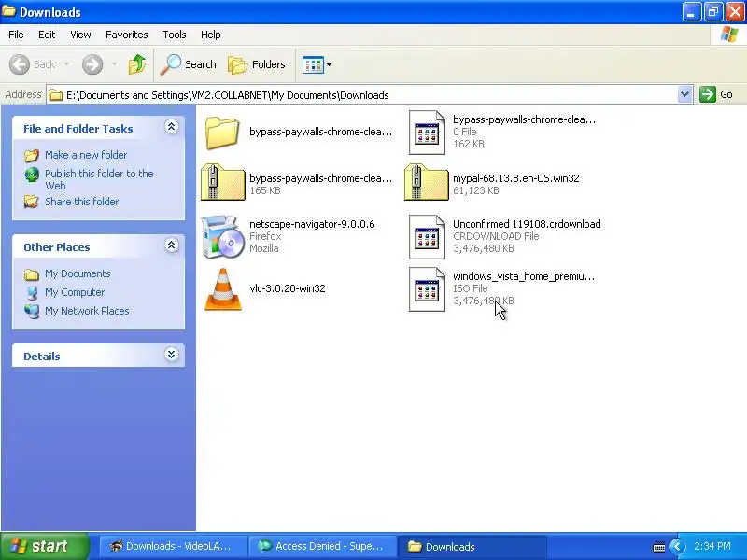This screenshot has height=560, width=747.
Task: Open the Tools menu
Action: point(175,35)
